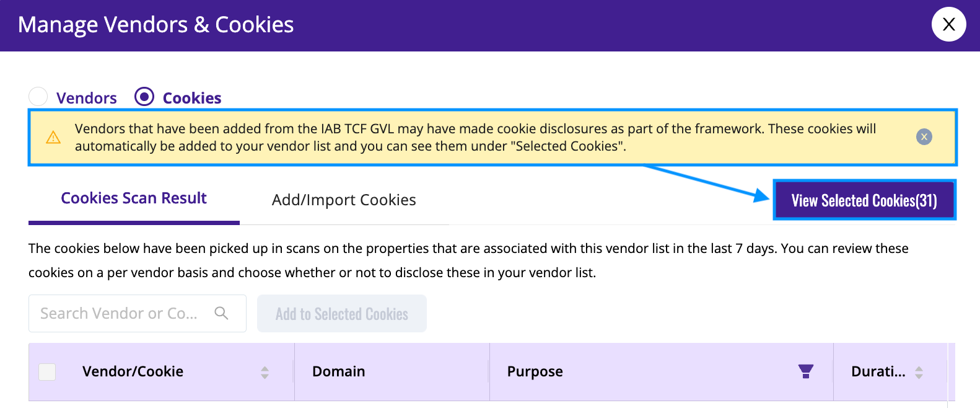This screenshot has height=408, width=980.
Task: Sort by Vendor/Cookie column arrows
Action: coord(265,372)
